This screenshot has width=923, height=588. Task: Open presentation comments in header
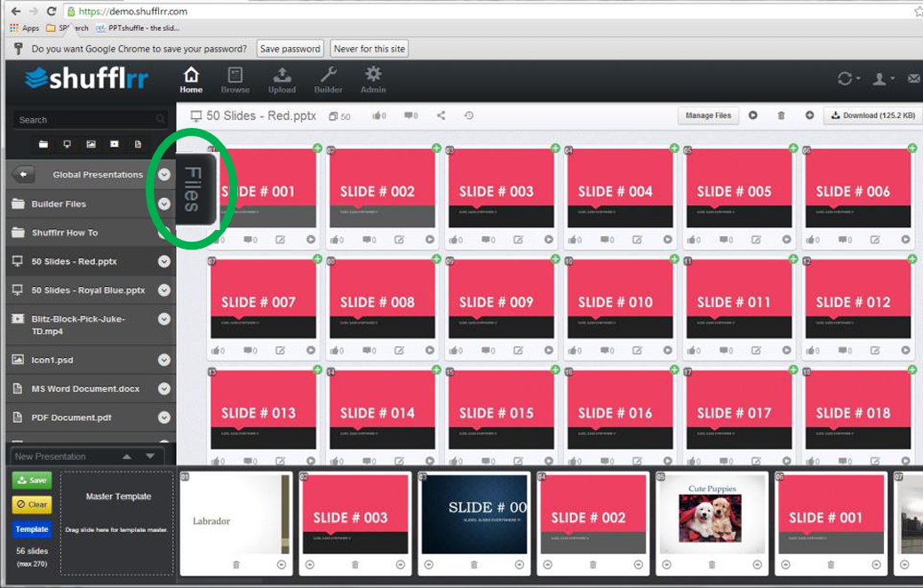click(x=411, y=116)
